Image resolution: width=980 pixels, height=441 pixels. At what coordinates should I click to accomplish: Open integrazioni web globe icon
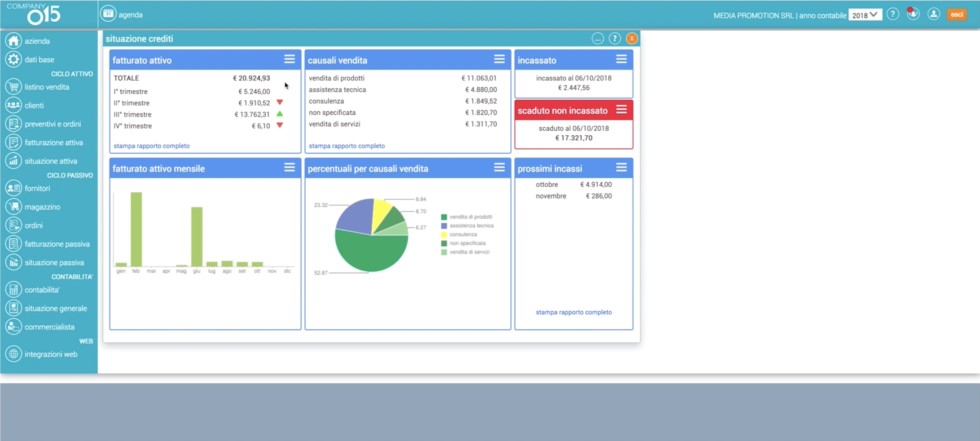click(x=14, y=354)
